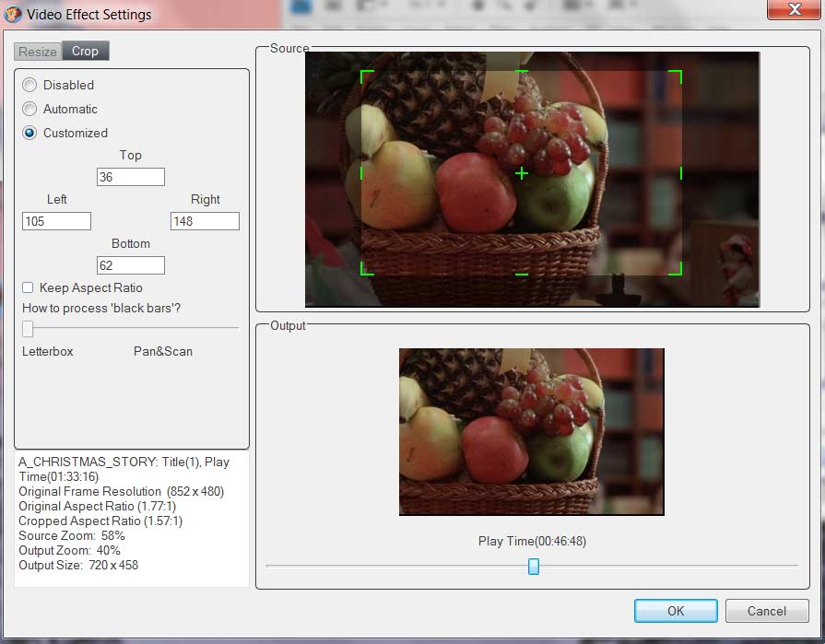
Task: Click the Bottom crop value field
Action: coord(131,265)
